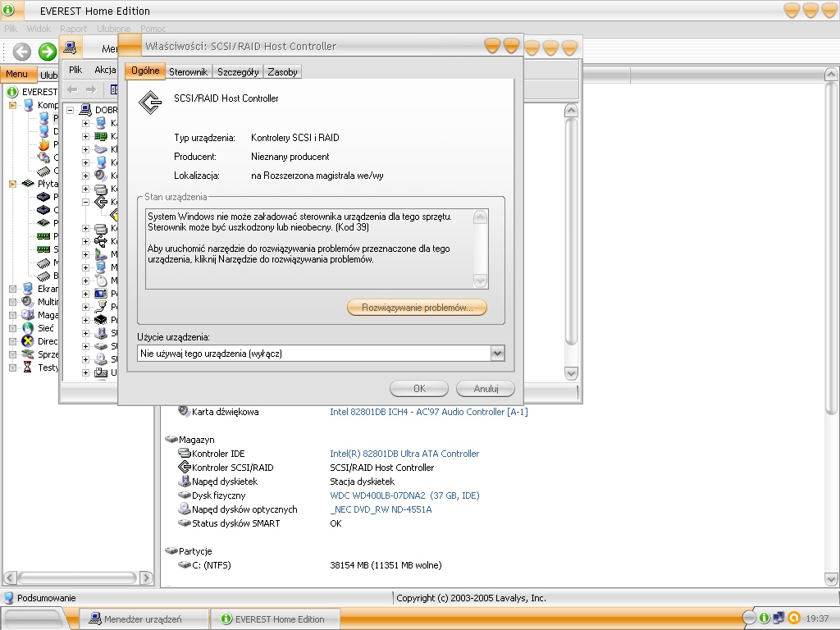Collapse the DOBR root in Device Manager

click(x=71, y=110)
